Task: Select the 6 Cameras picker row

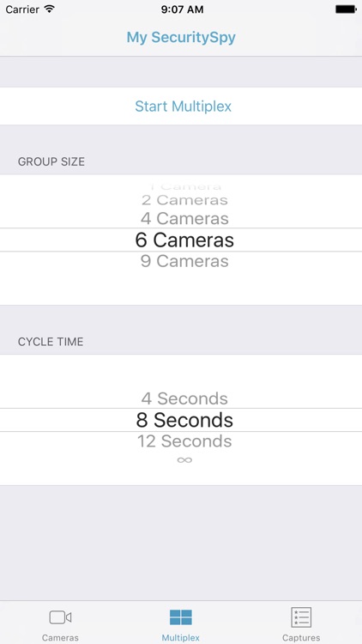Action: tap(181, 240)
